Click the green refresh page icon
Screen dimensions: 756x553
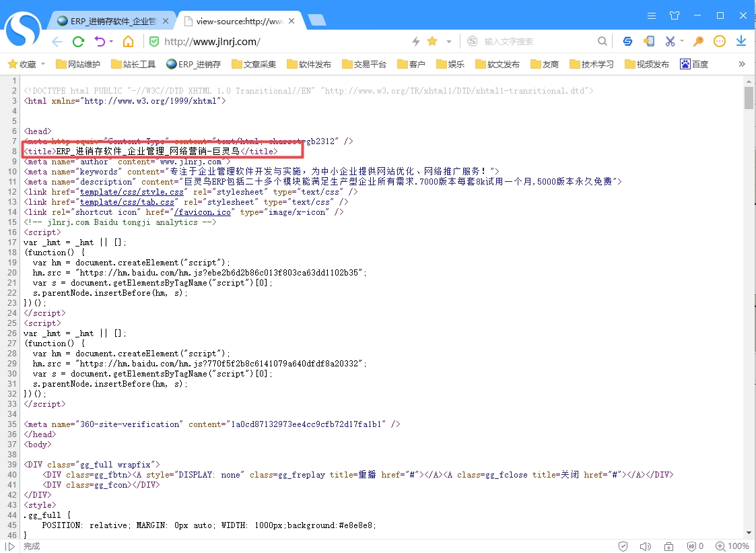click(x=78, y=42)
